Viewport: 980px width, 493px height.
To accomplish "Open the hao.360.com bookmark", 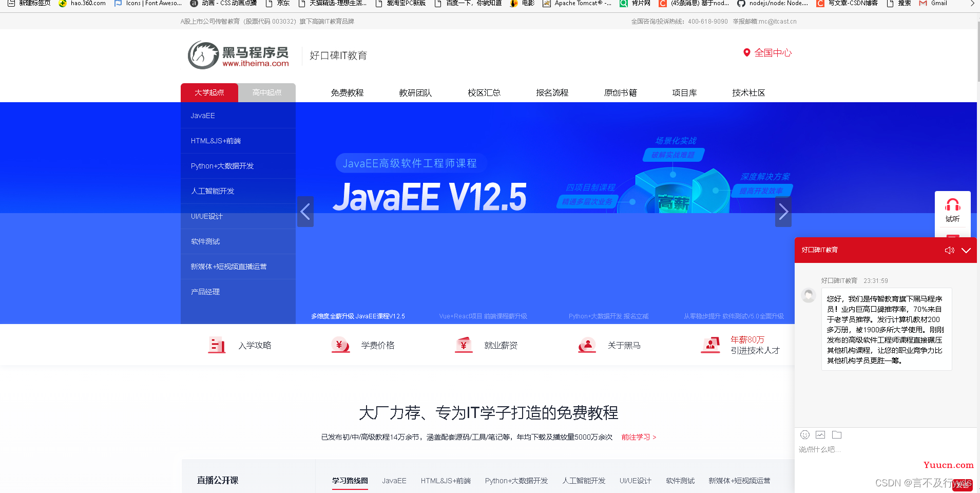I will pyautogui.click(x=82, y=3).
